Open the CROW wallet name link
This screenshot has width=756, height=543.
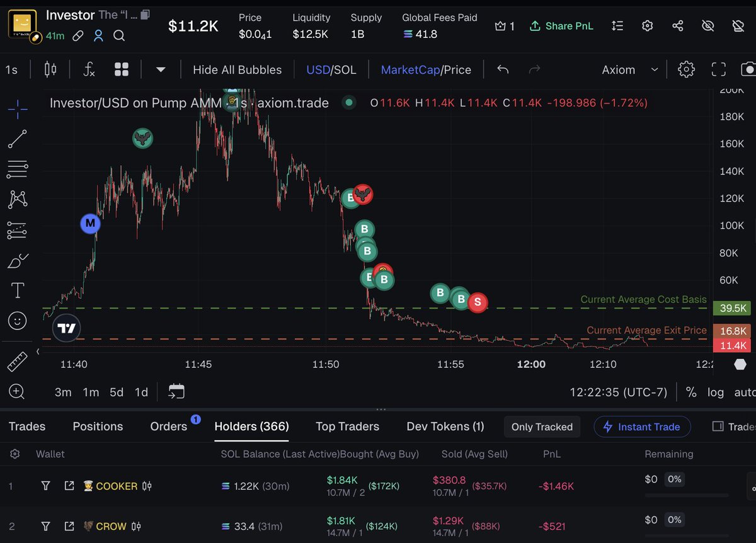[111, 526]
